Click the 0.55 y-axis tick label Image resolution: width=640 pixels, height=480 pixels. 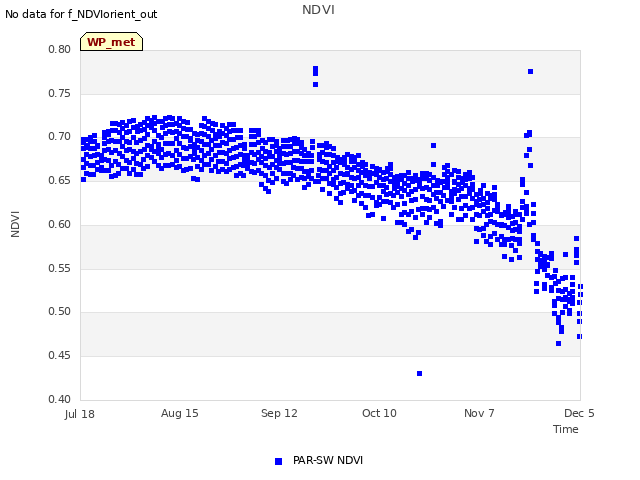(x=60, y=269)
